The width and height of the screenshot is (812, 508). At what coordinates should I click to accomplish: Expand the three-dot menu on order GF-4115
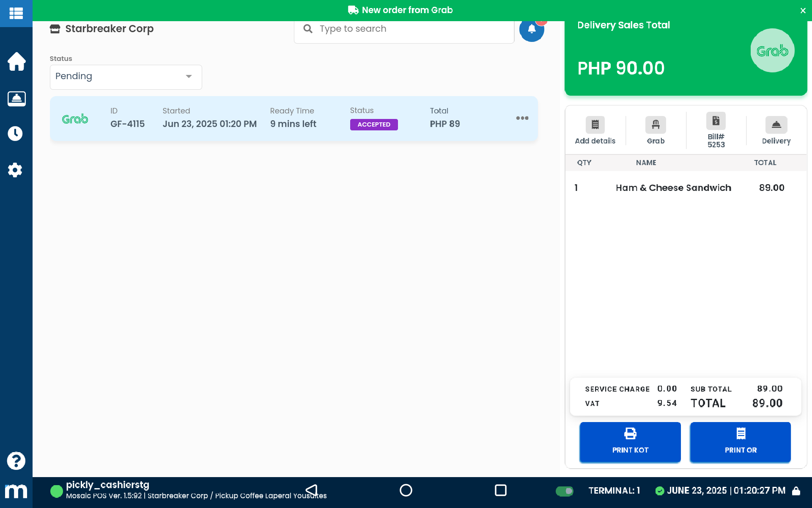pos(521,118)
